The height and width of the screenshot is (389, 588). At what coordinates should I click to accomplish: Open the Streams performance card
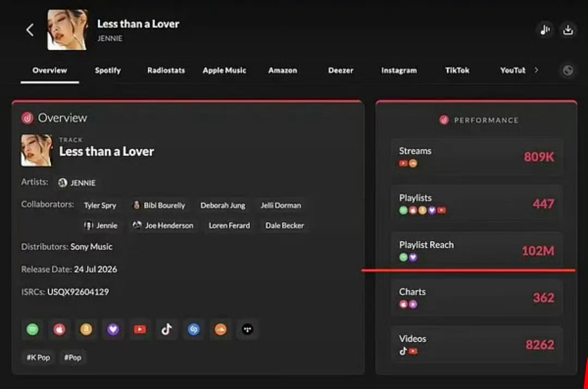click(476, 156)
